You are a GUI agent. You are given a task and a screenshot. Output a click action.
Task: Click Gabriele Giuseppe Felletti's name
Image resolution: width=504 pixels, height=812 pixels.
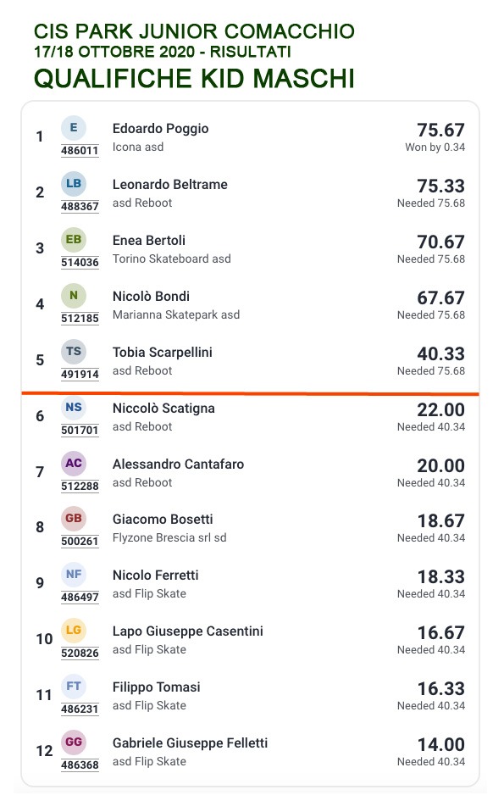pyautogui.click(x=190, y=743)
